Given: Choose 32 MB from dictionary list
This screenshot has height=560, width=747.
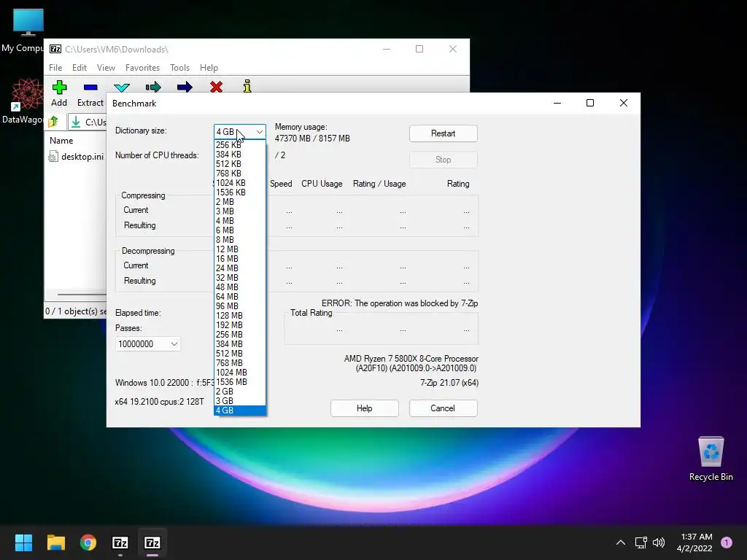Looking at the screenshot, I should click(x=239, y=278).
